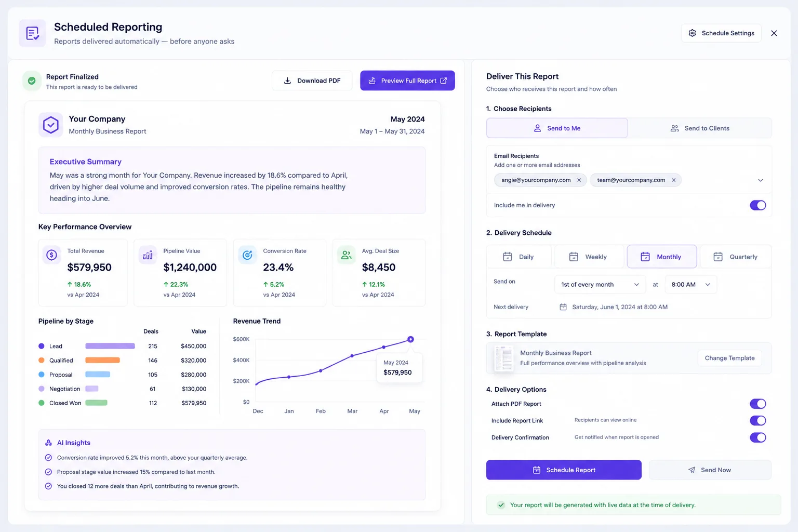The image size is (798, 532).
Task: Expand the email recipients dropdown chevron
Action: (761, 180)
